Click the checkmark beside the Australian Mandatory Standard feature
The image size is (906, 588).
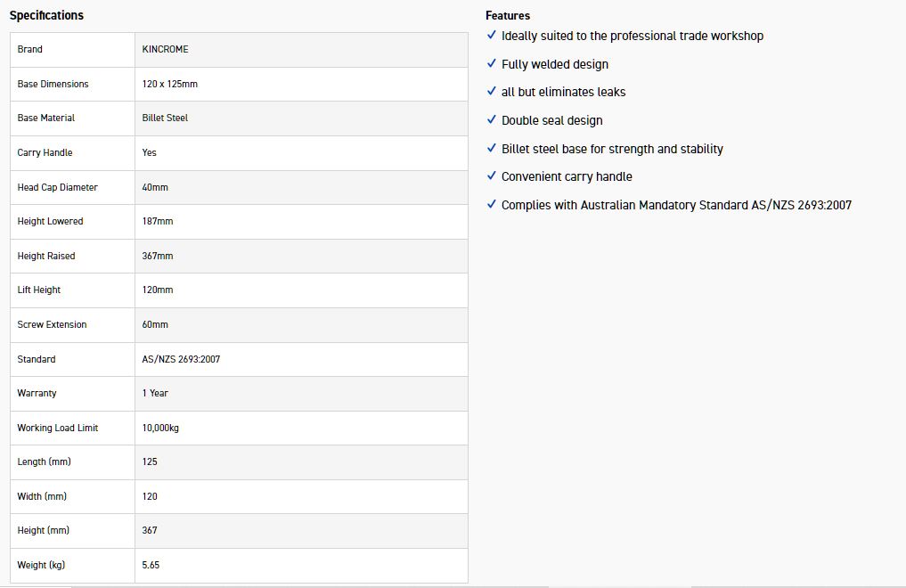point(492,205)
